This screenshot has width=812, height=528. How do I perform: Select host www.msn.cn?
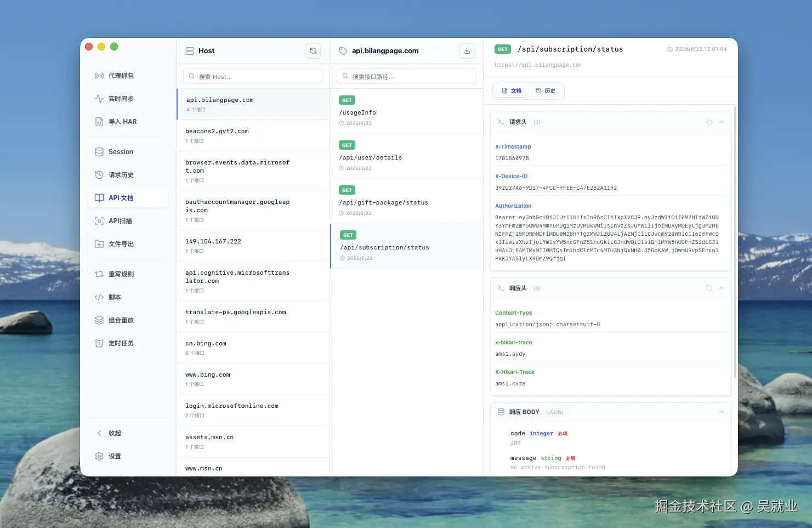[x=253, y=467]
